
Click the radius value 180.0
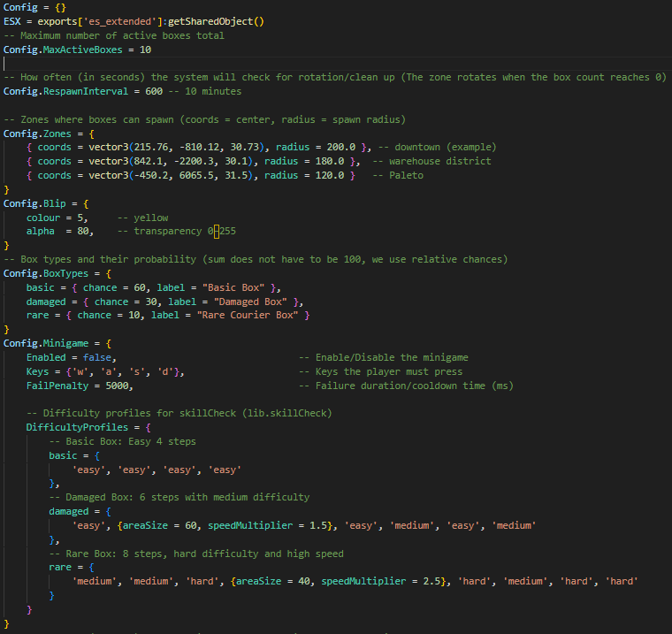(330, 161)
